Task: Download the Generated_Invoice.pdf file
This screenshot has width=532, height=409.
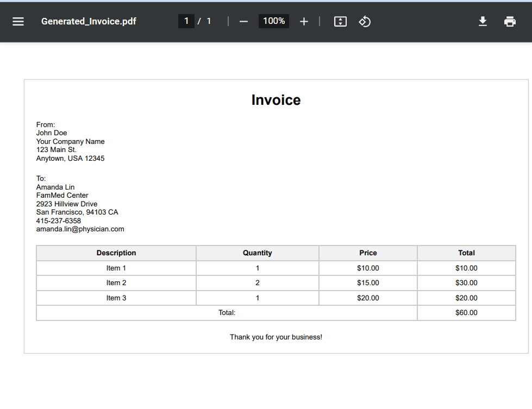Action: [483, 21]
